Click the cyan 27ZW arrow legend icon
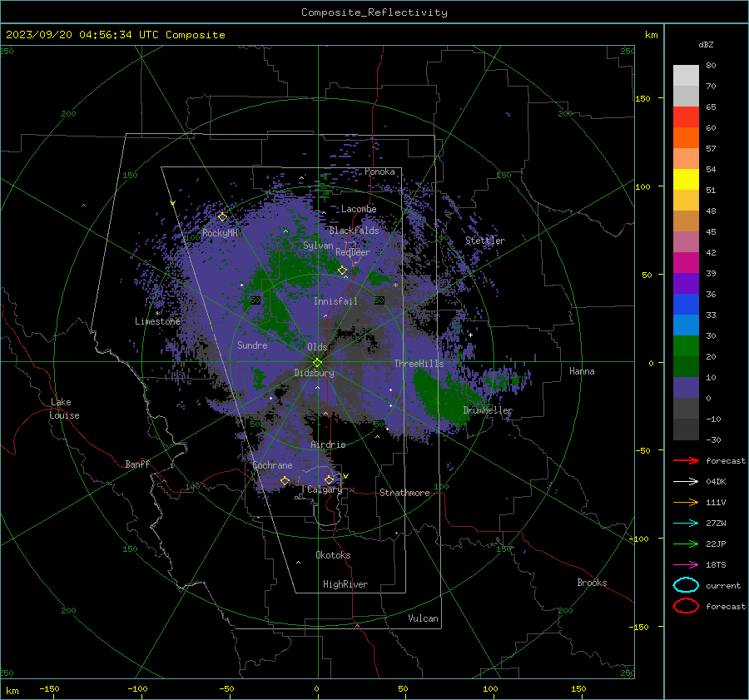 686,524
